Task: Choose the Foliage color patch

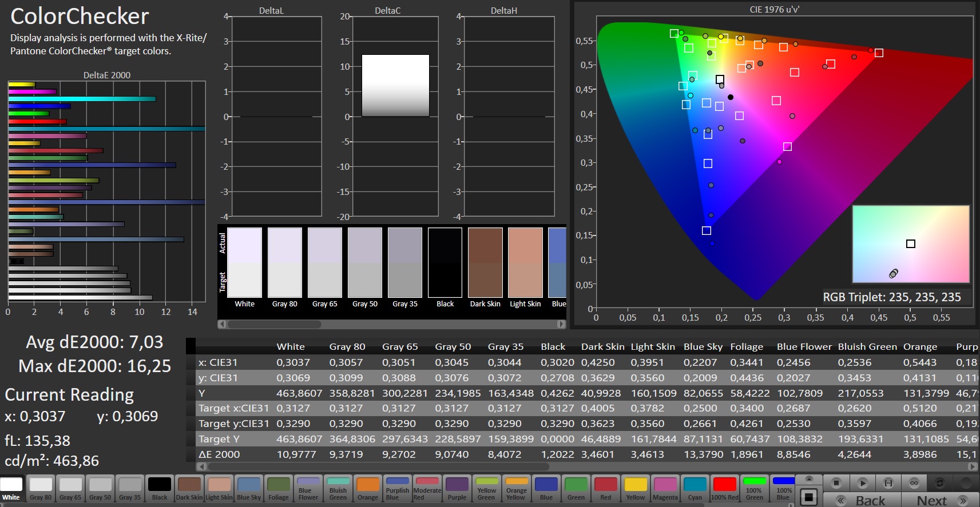Action: point(279,489)
